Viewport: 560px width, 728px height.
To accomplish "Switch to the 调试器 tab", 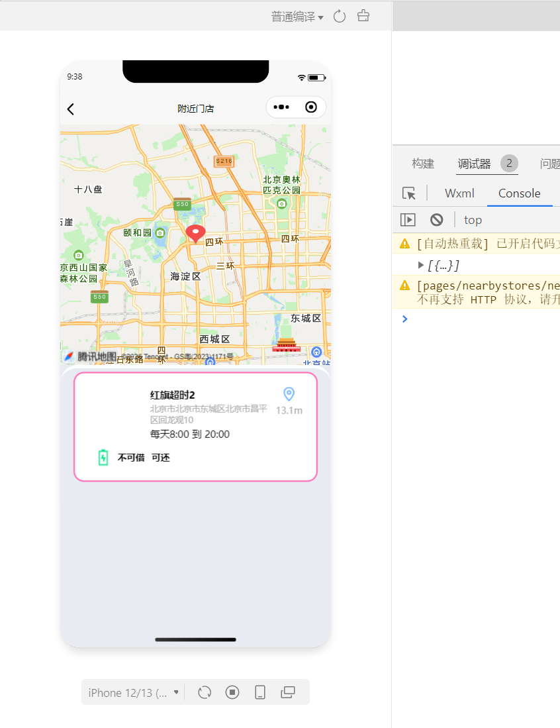I will pos(474,164).
